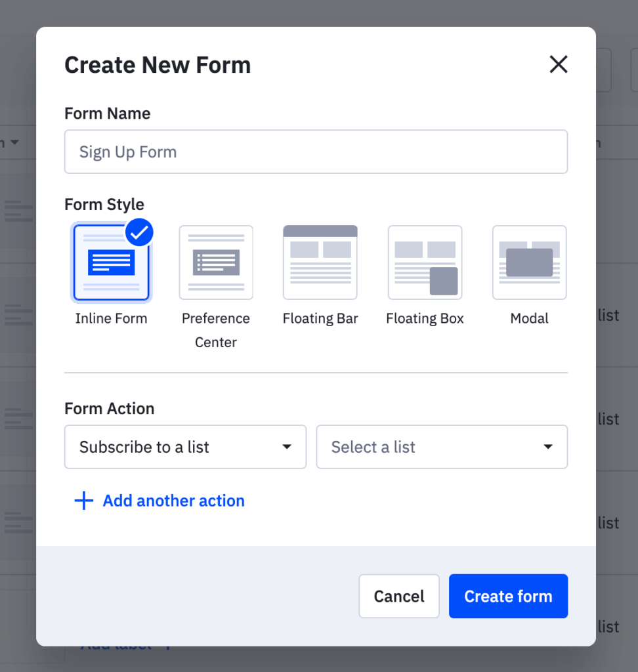The height and width of the screenshot is (672, 638).
Task: Open the Select a list dropdown
Action: (442, 447)
